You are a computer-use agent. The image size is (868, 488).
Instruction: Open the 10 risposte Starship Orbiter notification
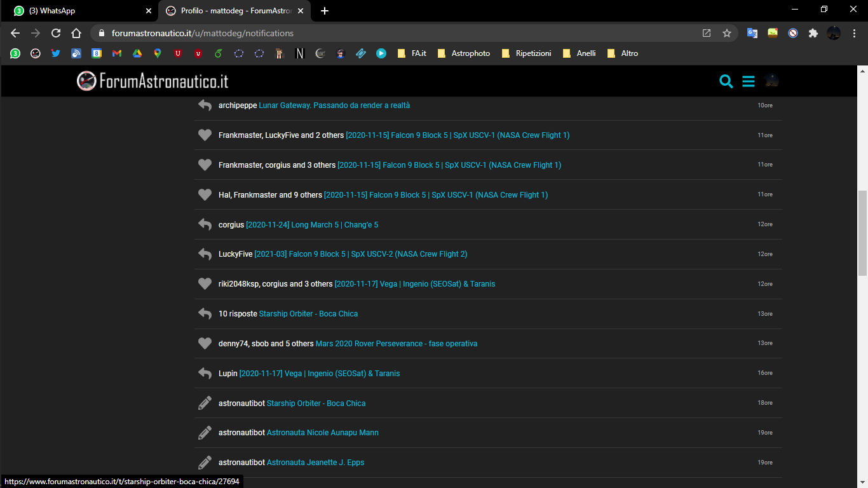[x=308, y=314]
